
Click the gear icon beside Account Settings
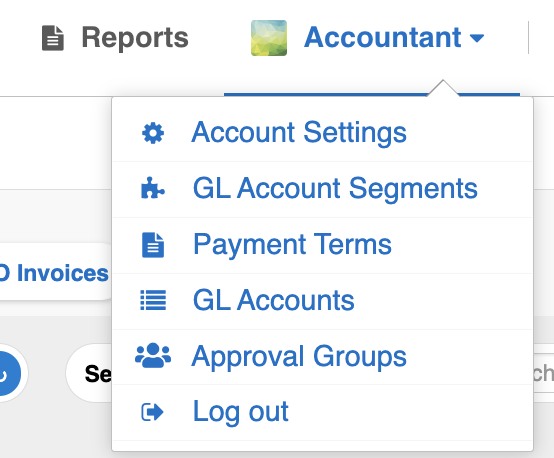pos(153,133)
